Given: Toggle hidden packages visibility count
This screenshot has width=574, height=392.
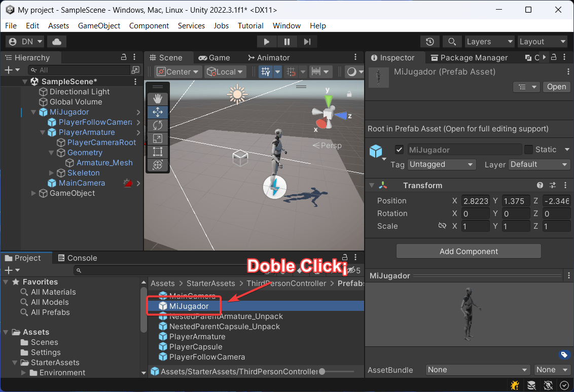Looking at the screenshot, I should pyautogui.click(x=354, y=270).
